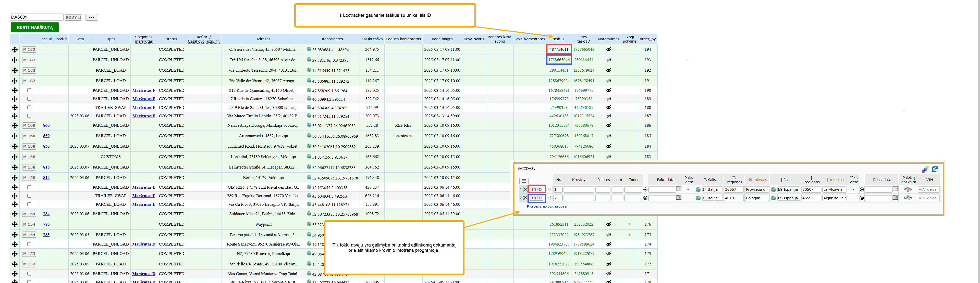Viewport: 980px width, 283px height.
Task: Click the hamburger menu icon in the cargo table
Action: coord(524,181)
